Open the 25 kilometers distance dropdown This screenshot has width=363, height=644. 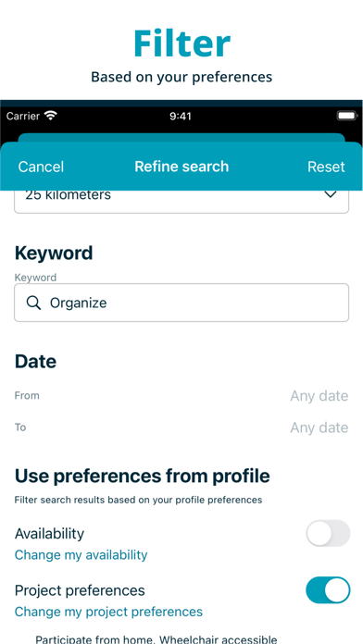pyautogui.click(x=181, y=202)
